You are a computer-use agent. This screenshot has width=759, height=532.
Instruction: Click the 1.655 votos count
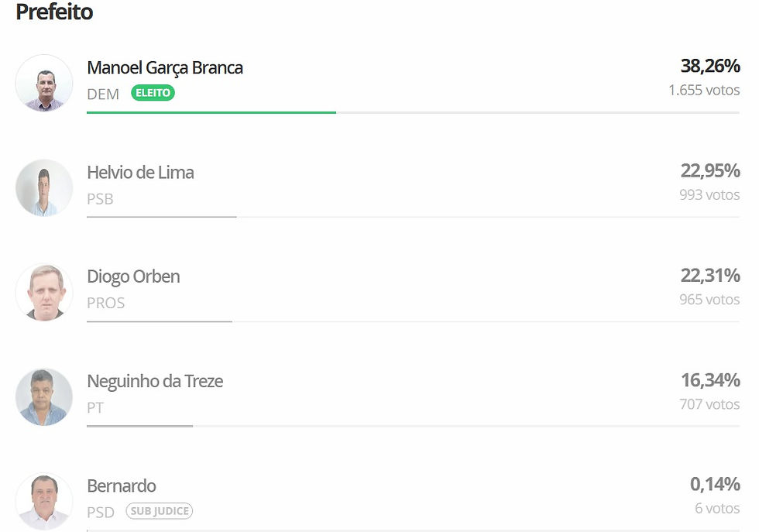704,91
